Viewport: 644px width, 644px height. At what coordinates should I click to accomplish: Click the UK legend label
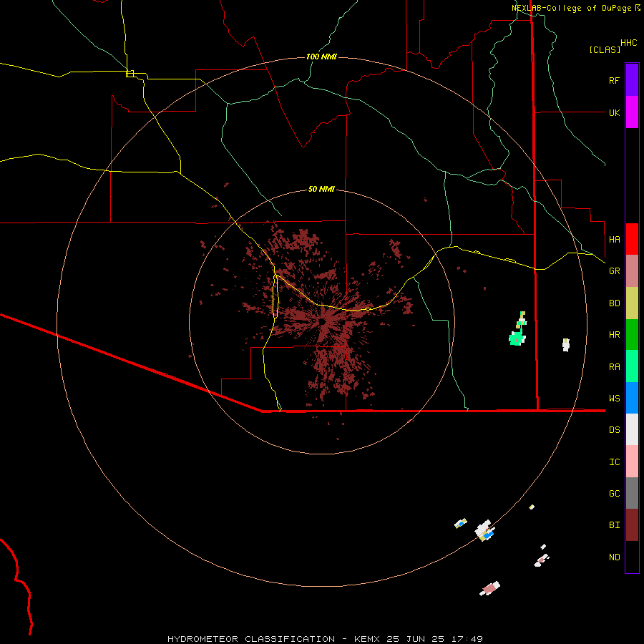[614, 112]
